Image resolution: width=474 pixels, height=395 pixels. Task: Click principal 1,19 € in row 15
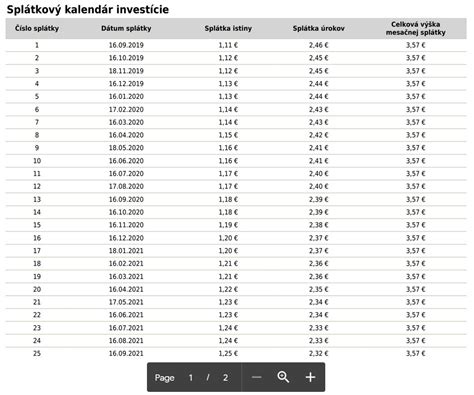228,225
